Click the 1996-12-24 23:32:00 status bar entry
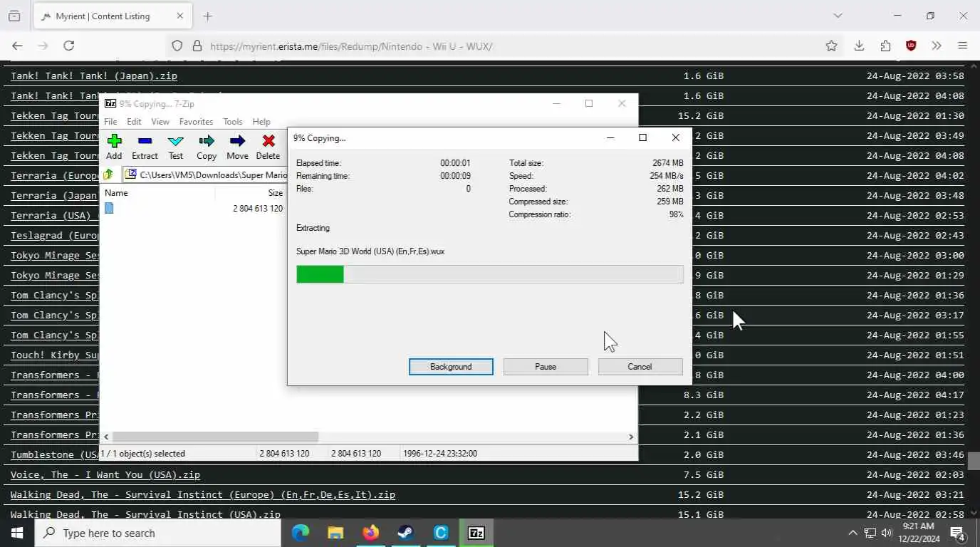Image resolution: width=980 pixels, height=547 pixels. click(x=440, y=454)
